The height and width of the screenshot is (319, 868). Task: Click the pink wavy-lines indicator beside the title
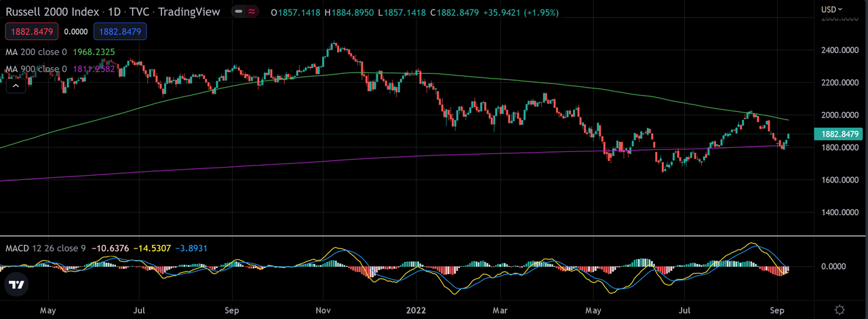252,12
